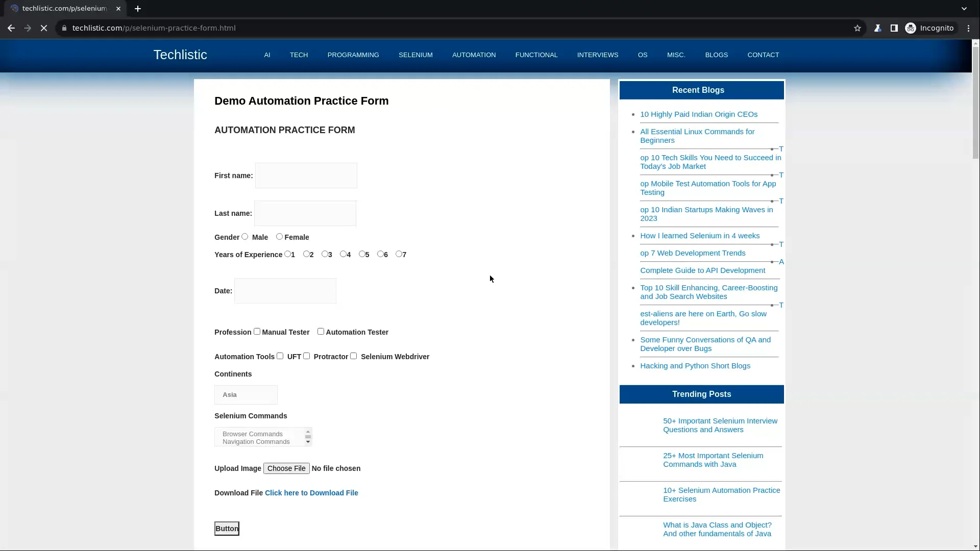The height and width of the screenshot is (551, 980).
Task: Click the Button at form bottom
Action: pos(227,529)
